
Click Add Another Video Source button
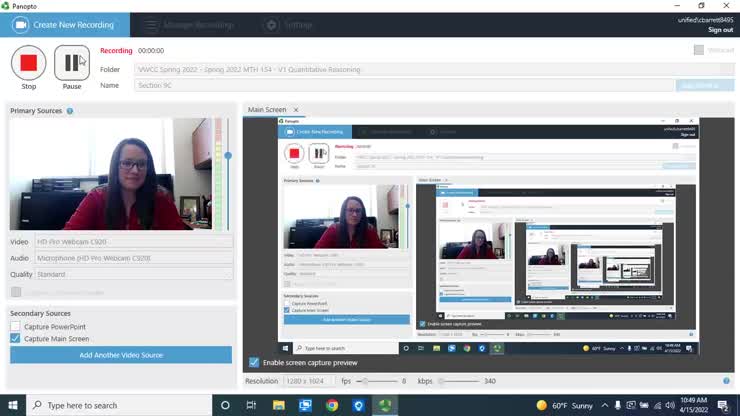click(121, 355)
